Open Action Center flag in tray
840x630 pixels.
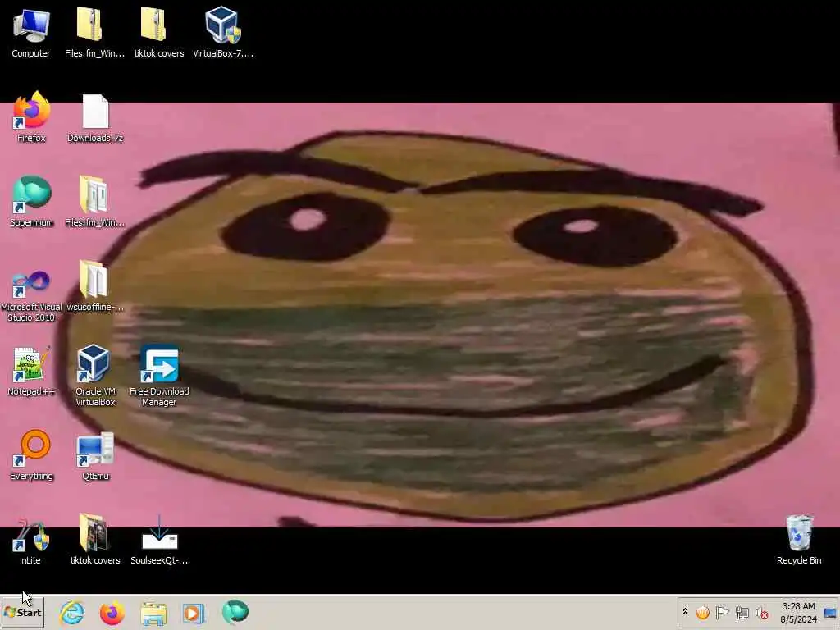coord(722,612)
